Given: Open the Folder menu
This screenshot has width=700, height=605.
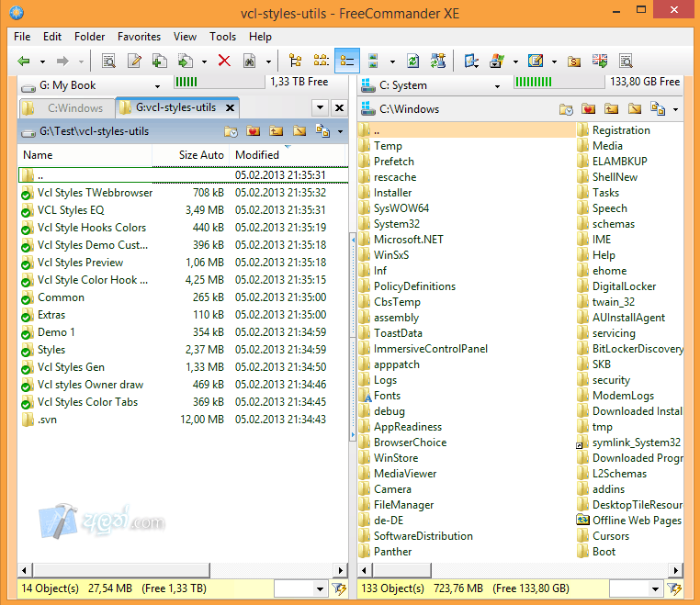Looking at the screenshot, I should (x=90, y=37).
